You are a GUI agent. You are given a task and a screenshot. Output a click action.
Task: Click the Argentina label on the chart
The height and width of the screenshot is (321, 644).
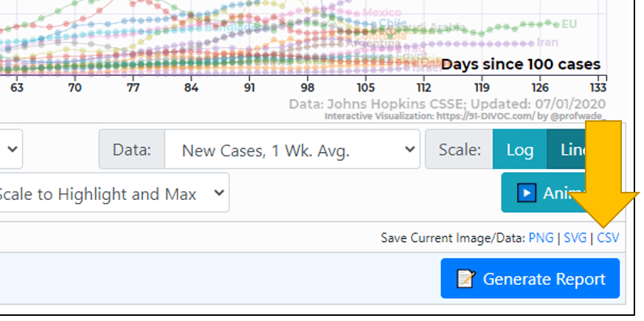[x=374, y=43]
